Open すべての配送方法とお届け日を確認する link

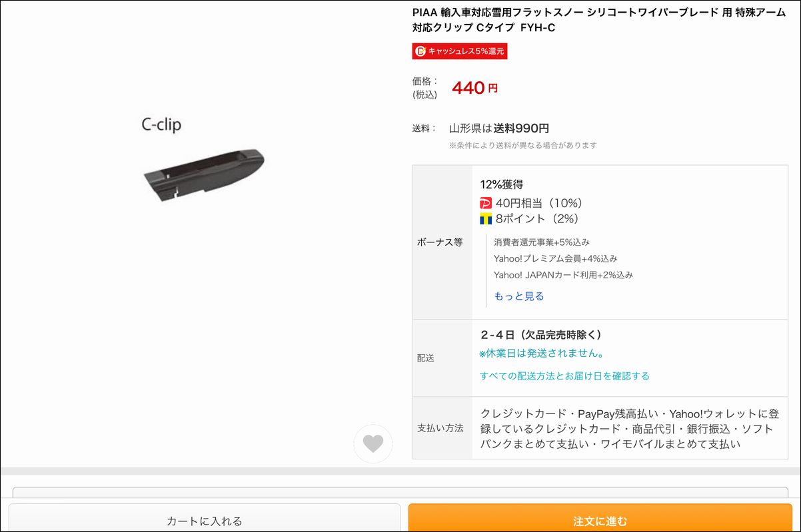tap(564, 376)
